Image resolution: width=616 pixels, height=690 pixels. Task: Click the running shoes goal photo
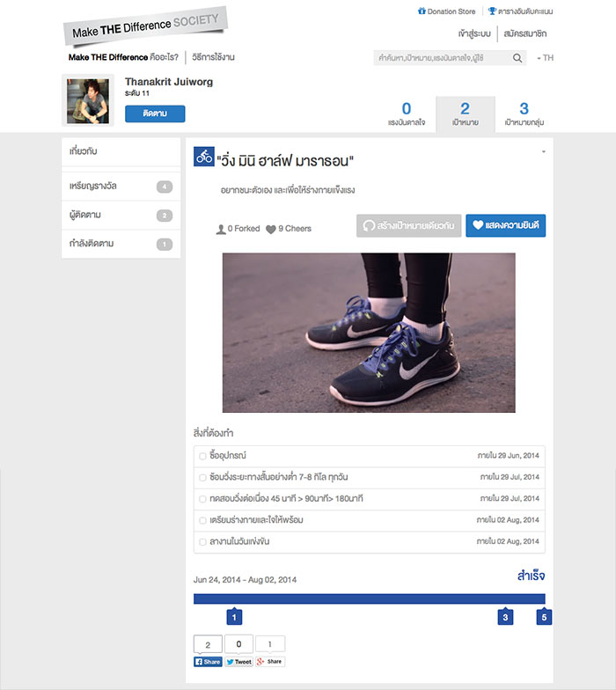369,333
